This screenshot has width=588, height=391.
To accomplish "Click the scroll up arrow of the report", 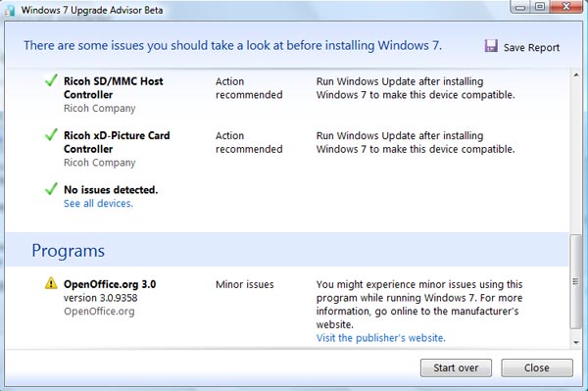I will tap(575, 75).
